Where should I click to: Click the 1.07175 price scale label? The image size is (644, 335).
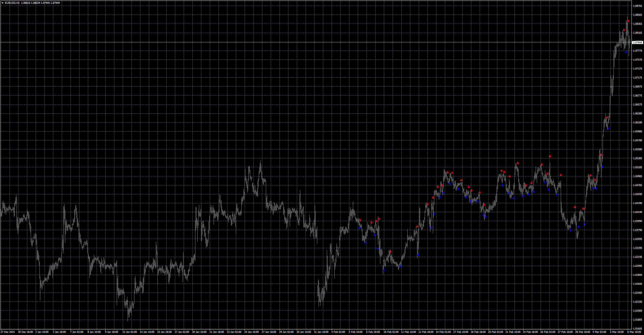pyautogui.click(x=637, y=78)
